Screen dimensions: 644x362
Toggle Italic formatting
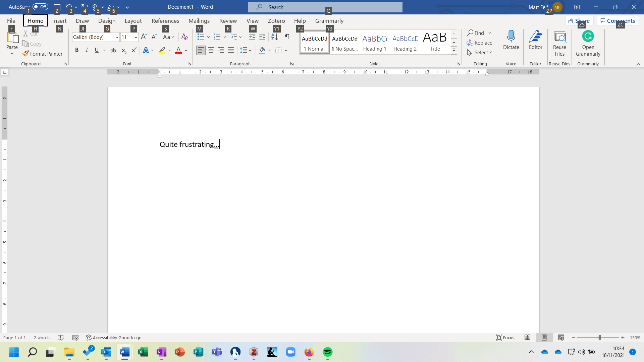coord(87,50)
